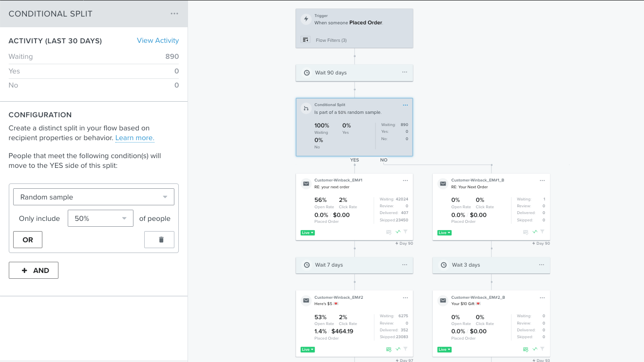
Task: Click the Conditional Split branch icon
Action: [x=306, y=109]
